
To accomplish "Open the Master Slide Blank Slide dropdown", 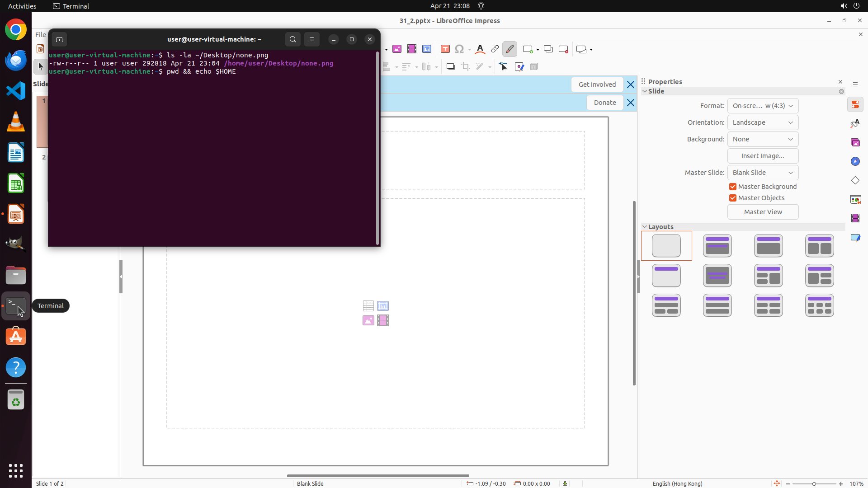I will 763,173.
